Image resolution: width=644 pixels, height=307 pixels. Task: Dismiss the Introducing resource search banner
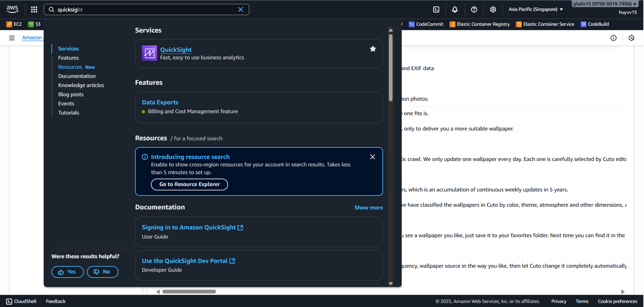[x=372, y=157]
